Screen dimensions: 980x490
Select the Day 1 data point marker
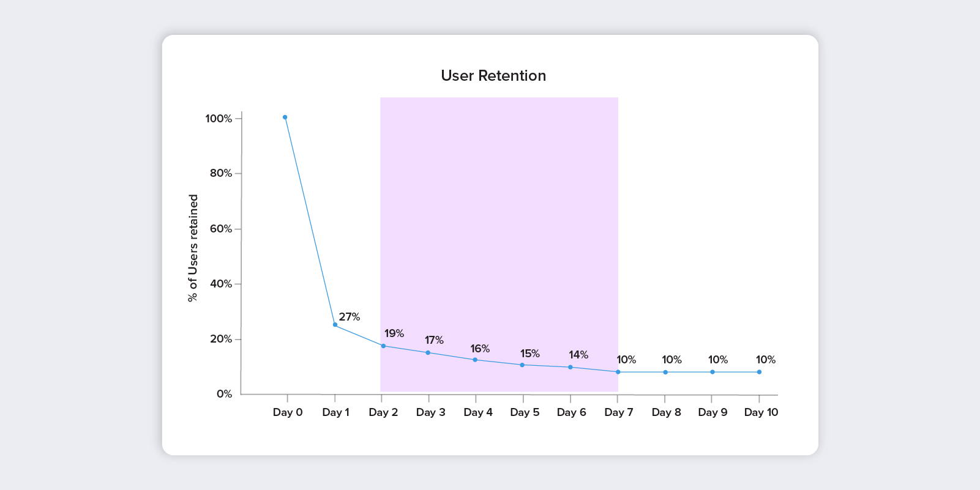pyautogui.click(x=335, y=325)
